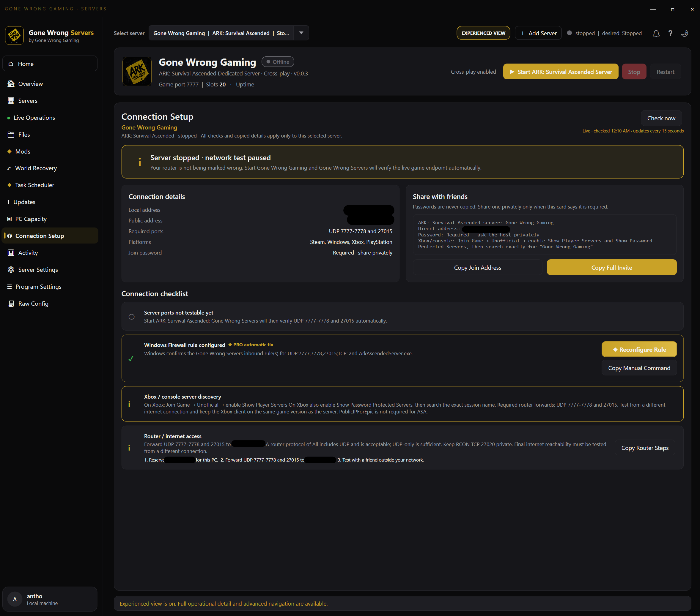Click the Mods diamond icon
Image resolution: width=700 pixels, height=616 pixels.
click(x=9, y=151)
